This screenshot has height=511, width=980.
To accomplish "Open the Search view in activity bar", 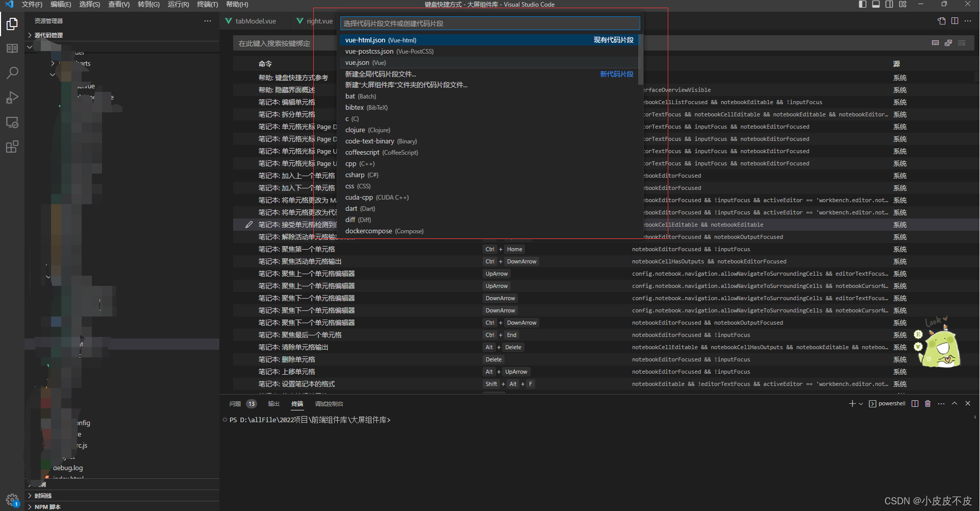I will (12, 73).
